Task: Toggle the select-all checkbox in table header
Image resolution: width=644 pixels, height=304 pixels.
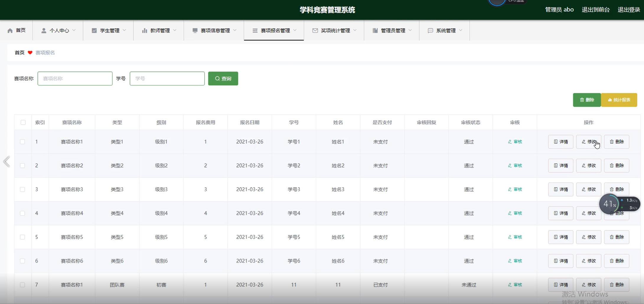Action: (x=23, y=122)
